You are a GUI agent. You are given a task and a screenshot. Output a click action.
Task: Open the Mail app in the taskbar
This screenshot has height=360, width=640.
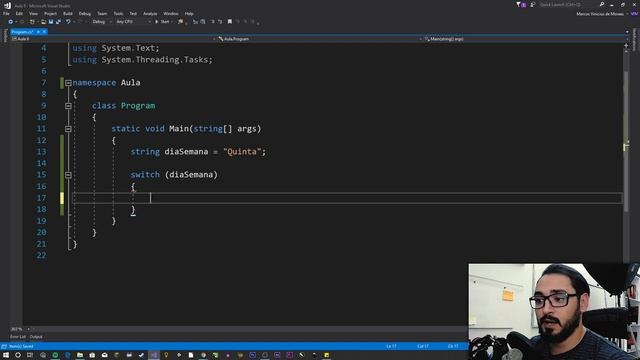(104, 355)
